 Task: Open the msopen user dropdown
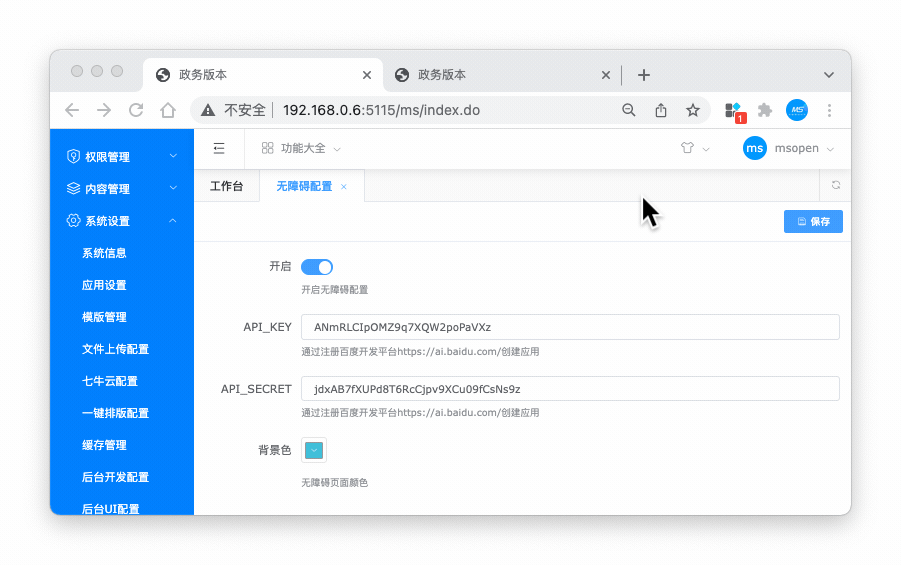click(789, 148)
